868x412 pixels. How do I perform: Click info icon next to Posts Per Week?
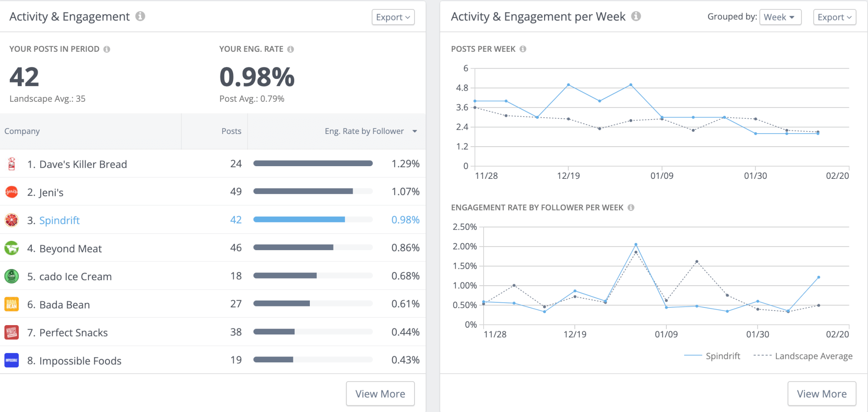pos(523,49)
